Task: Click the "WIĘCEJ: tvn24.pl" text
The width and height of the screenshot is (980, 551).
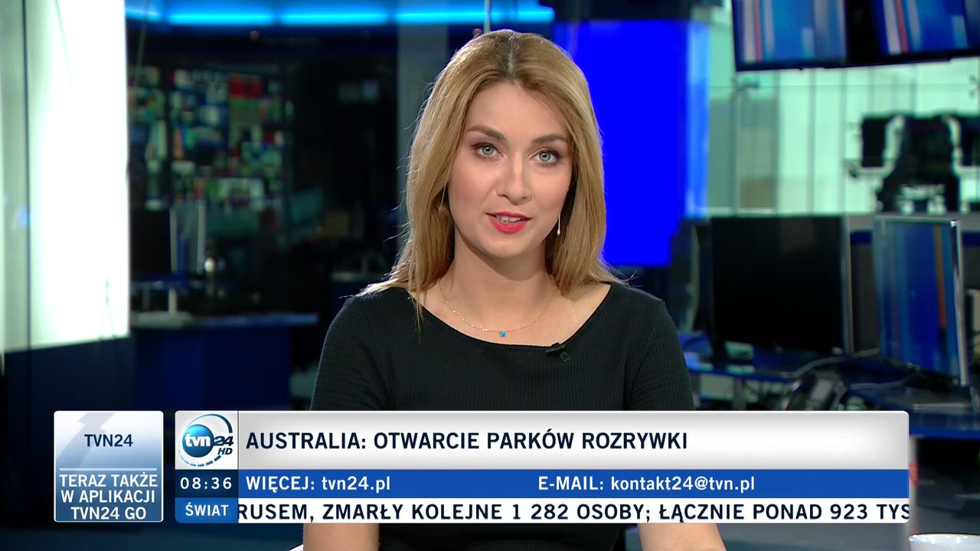Action: [x=318, y=484]
